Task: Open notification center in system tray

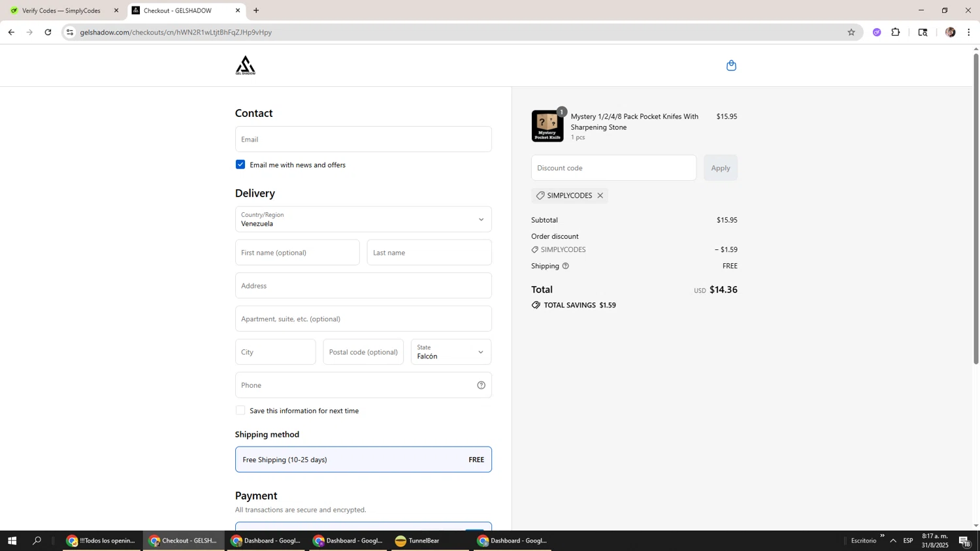Action: (x=965, y=541)
